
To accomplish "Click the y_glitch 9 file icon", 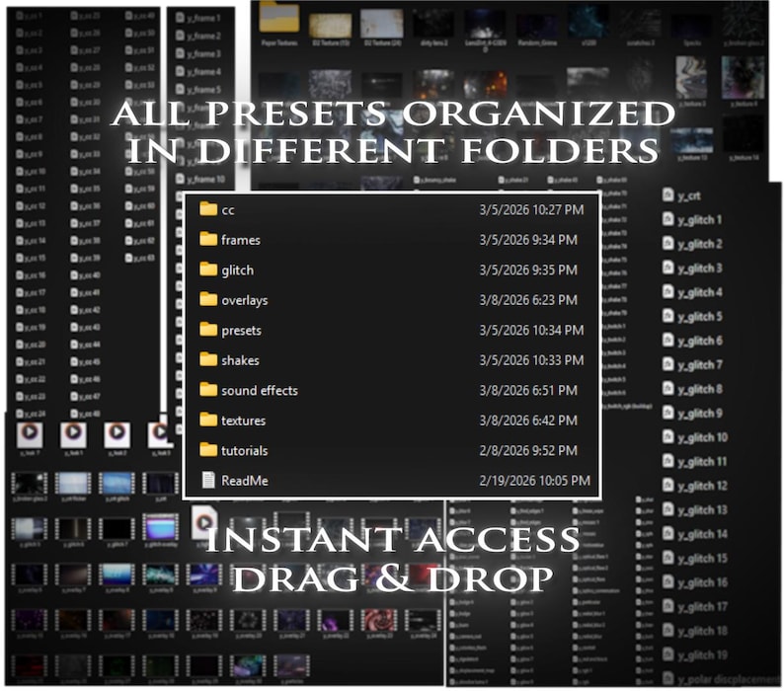I will pos(668,413).
